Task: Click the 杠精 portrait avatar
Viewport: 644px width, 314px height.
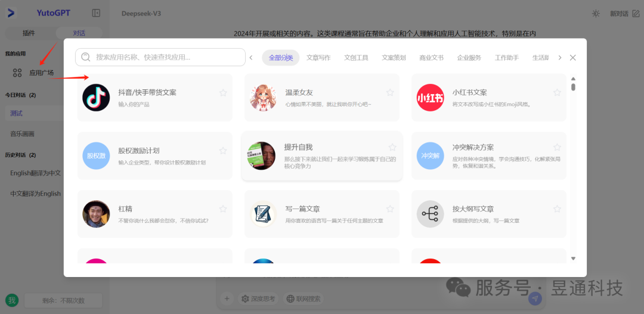Action: click(96, 214)
